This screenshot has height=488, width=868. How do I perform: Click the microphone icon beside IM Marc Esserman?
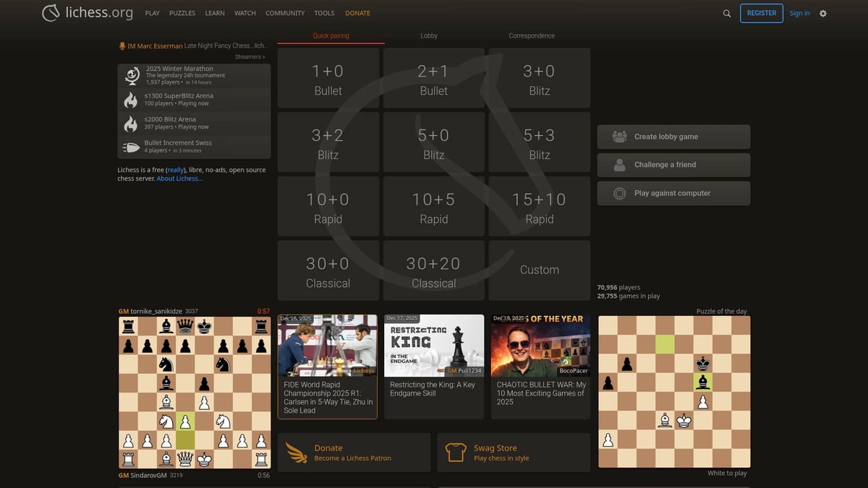[122, 46]
